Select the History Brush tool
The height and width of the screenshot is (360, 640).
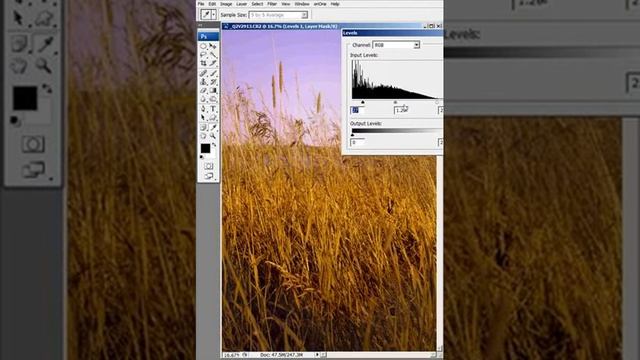[213, 82]
